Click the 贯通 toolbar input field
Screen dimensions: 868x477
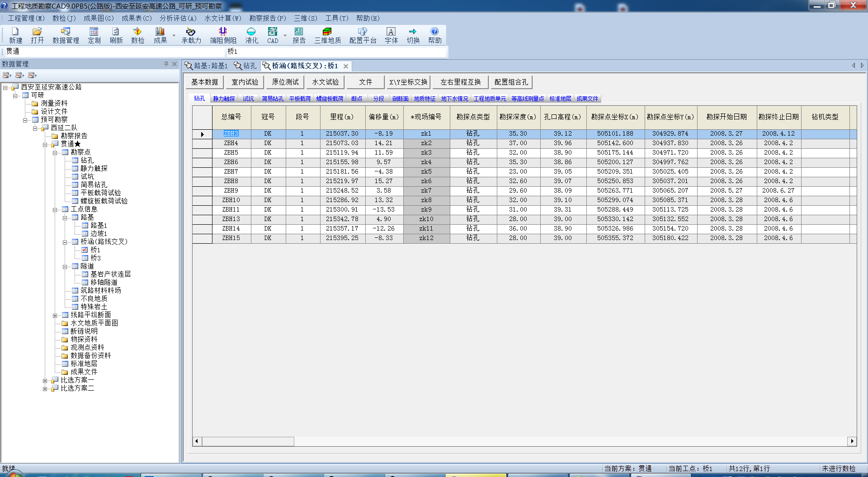pyautogui.click(x=114, y=52)
